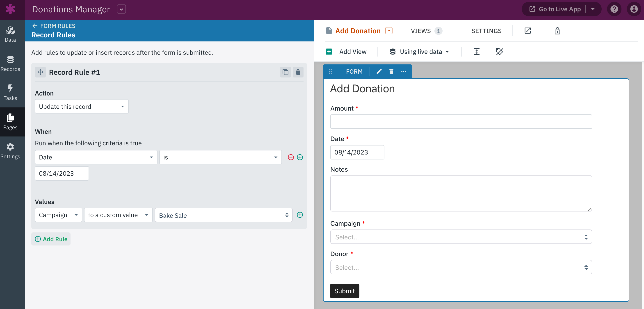Viewport: 644px width, 309px height.
Task: Grab the Record Rule #1 move handle
Action: click(40, 72)
